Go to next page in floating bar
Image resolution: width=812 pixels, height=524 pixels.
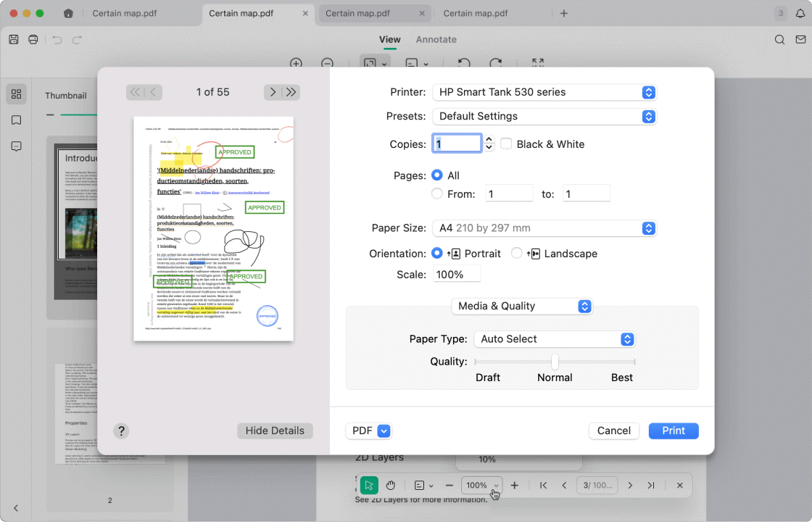click(x=630, y=485)
